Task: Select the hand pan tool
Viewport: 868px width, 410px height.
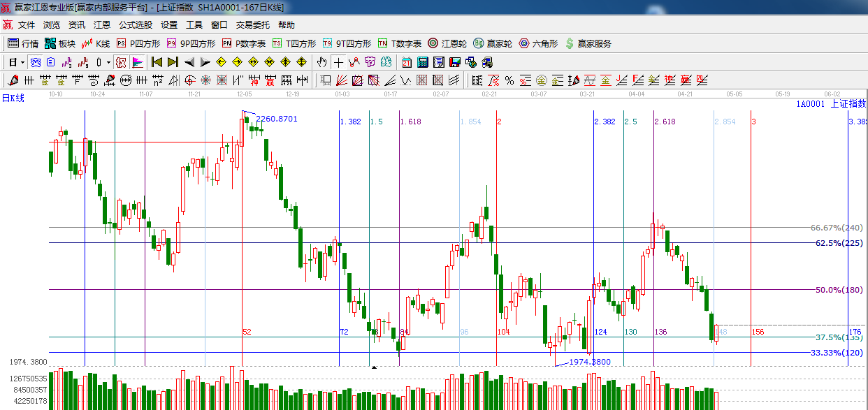Action: pos(321,62)
